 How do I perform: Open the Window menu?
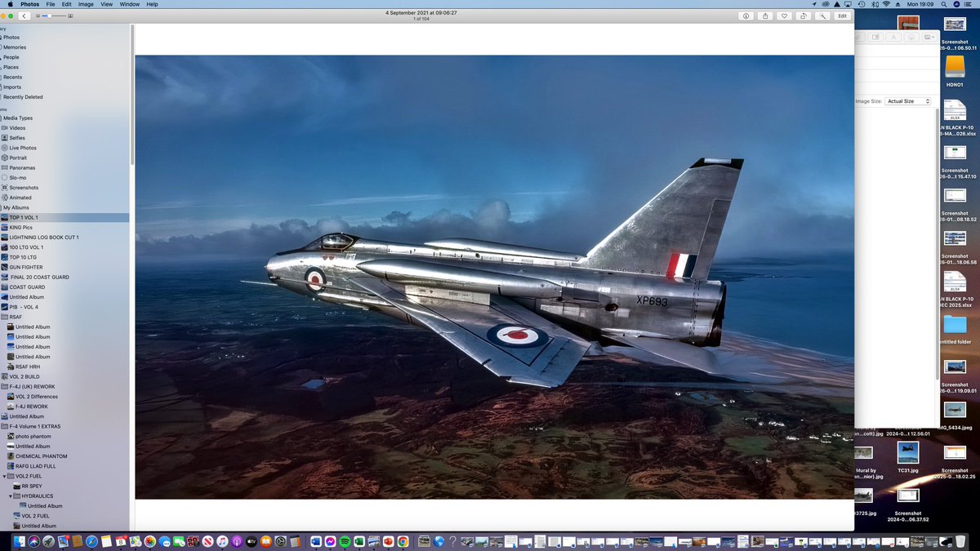(129, 4)
